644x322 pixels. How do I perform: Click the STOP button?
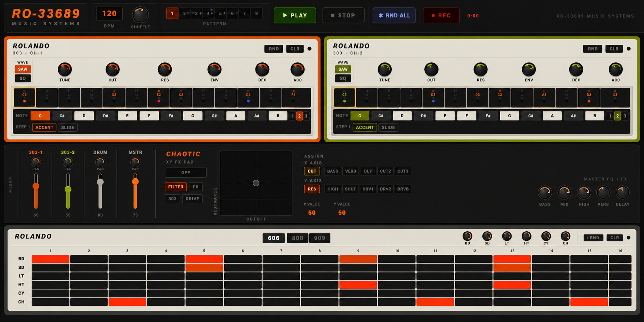pyautogui.click(x=343, y=15)
